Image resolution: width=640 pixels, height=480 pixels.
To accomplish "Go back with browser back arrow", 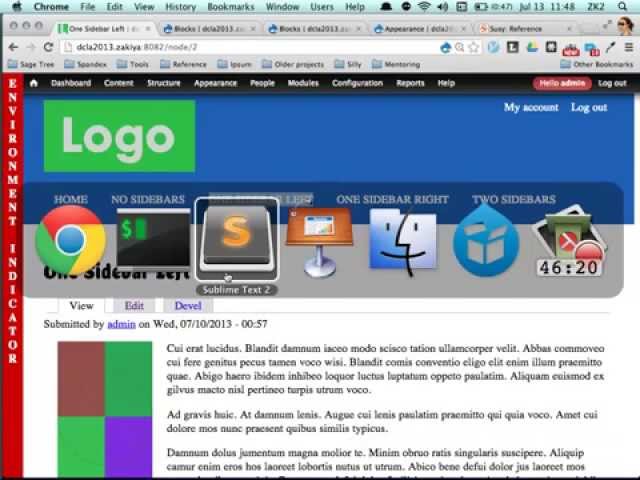I will click(13, 47).
